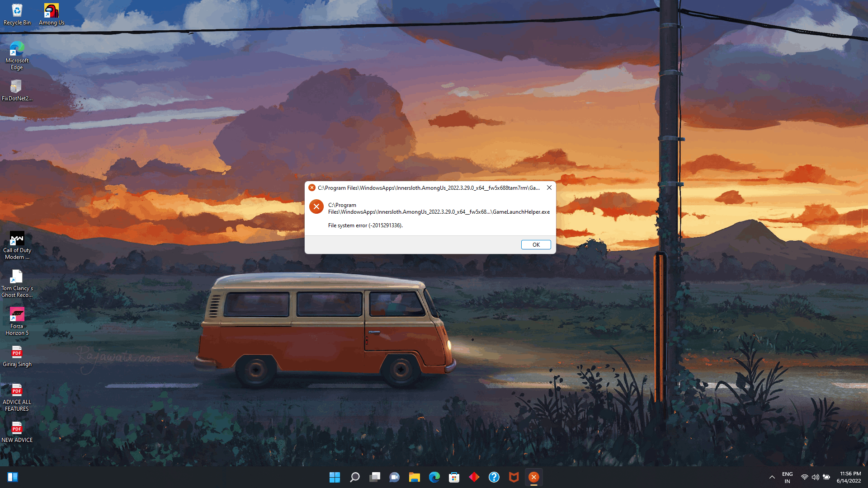Select the Giriraj Singh PDF file
This screenshot has width=868, height=488.
coord(17,356)
